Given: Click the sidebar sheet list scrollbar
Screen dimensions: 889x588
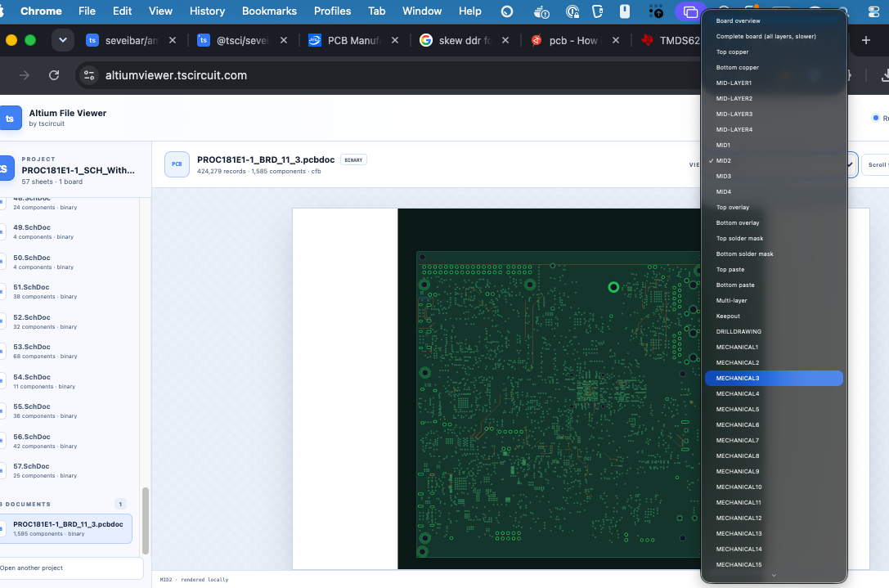Looking at the screenshot, I should click(x=145, y=520).
